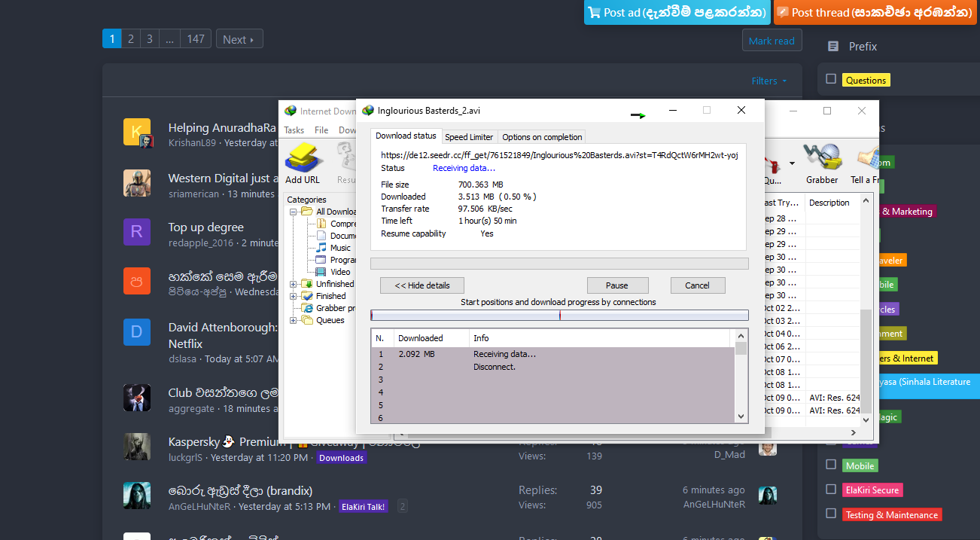This screenshot has width=980, height=540.
Task: Switch to the Download status tab
Action: click(406, 136)
